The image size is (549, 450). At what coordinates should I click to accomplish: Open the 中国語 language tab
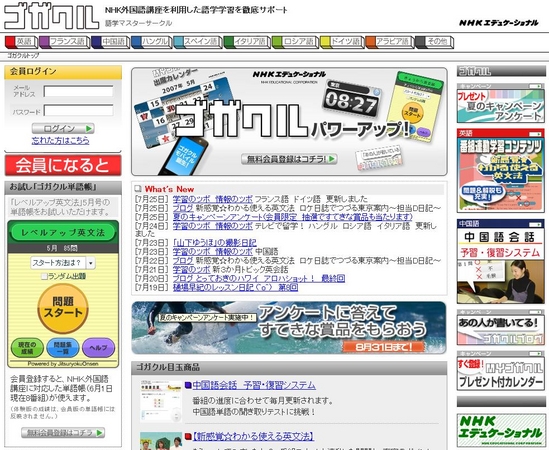tap(110, 42)
